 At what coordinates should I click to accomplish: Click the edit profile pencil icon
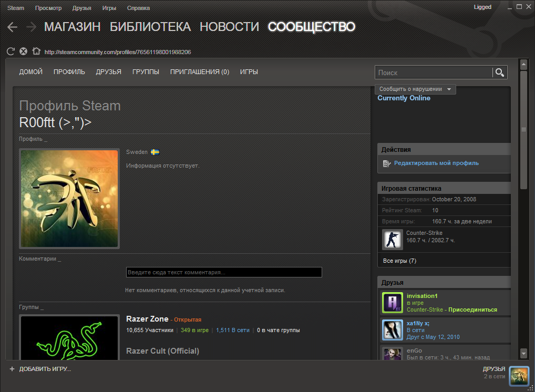(387, 163)
